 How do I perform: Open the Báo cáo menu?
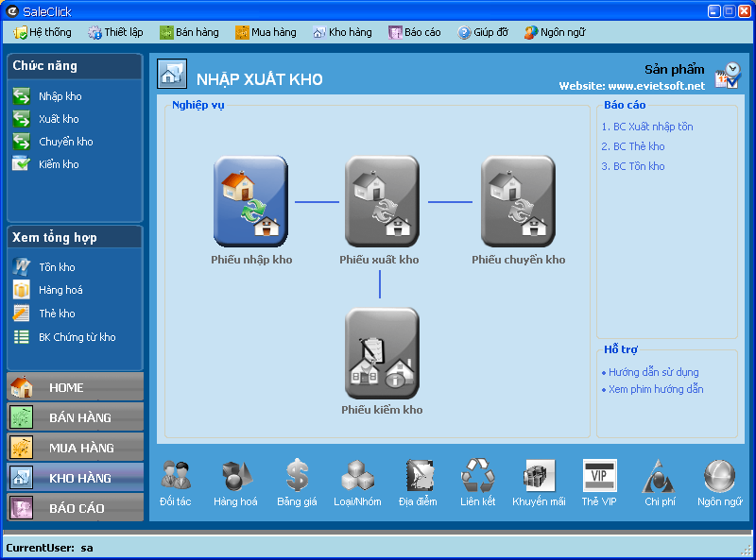coord(415,32)
